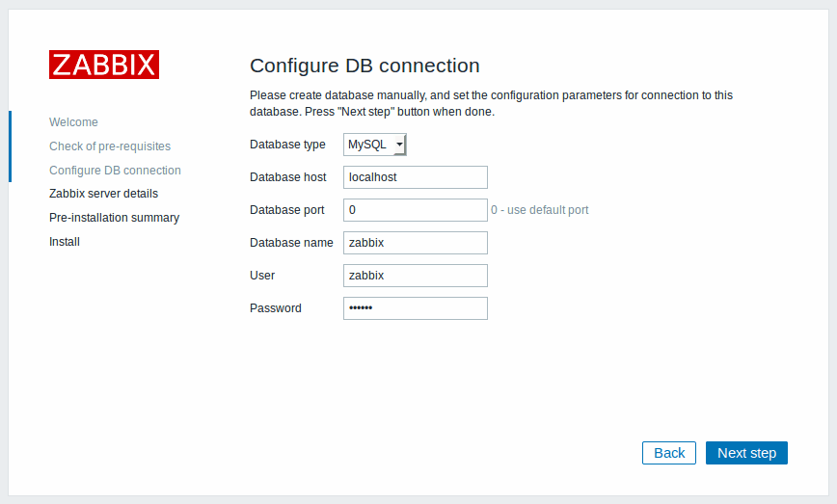Click into the Database port field

pos(415,210)
